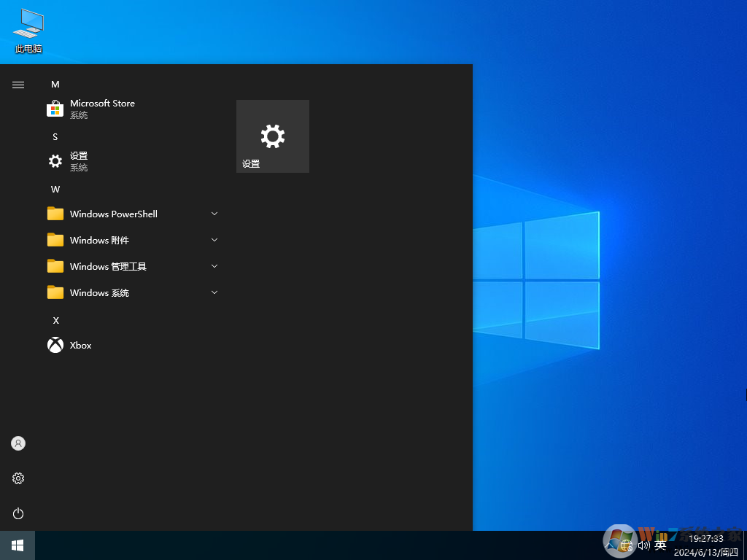Open Microsoft Store from the app list
This screenshot has height=560, width=747.
point(102,109)
